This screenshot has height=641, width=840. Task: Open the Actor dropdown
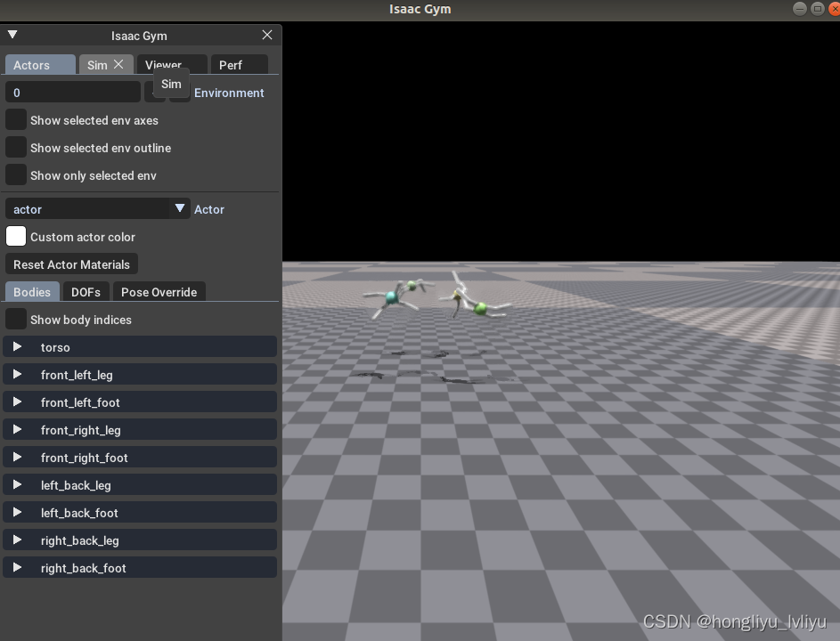coord(97,209)
